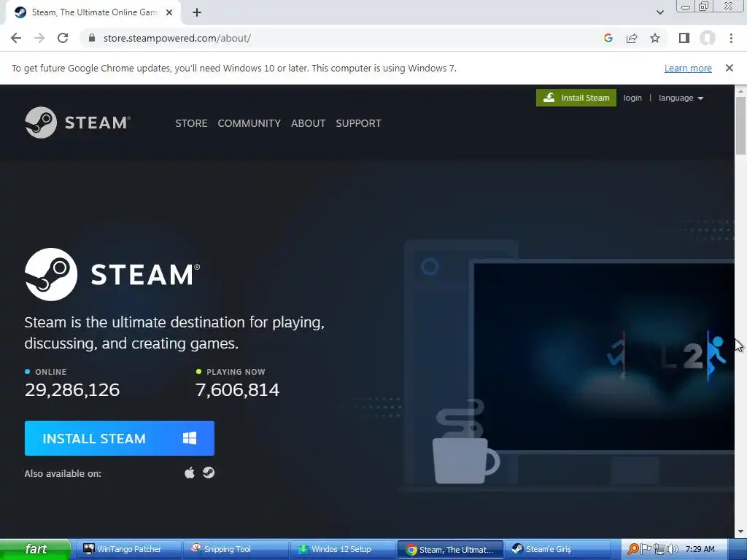Viewport: 747px width, 560px height.
Task: Click the login link
Action: [x=632, y=98]
